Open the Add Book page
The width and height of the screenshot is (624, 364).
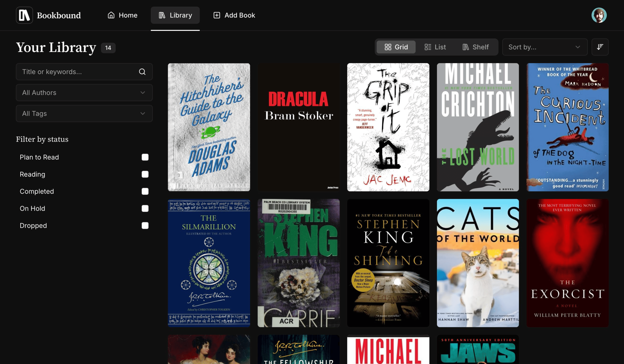click(234, 15)
